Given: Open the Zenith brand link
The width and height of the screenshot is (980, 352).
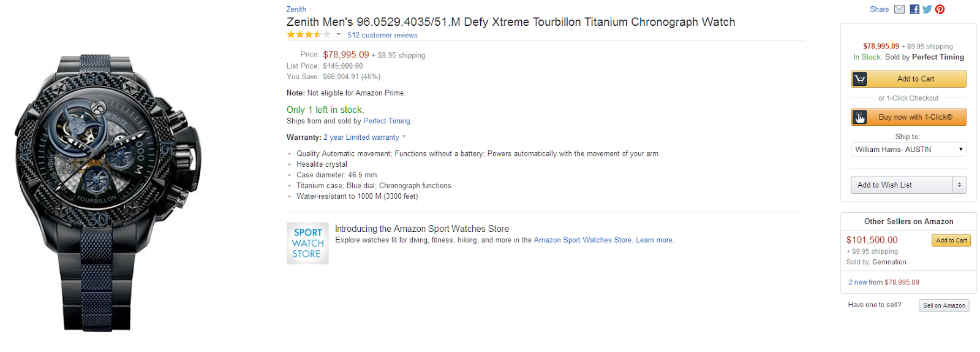Looking at the screenshot, I should coord(296,9).
